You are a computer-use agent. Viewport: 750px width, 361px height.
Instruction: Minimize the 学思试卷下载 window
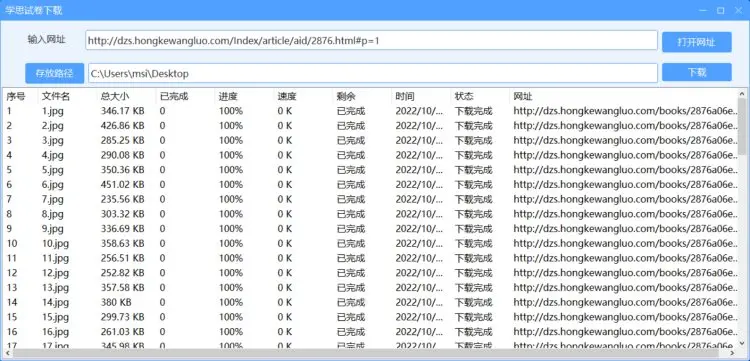point(703,11)
